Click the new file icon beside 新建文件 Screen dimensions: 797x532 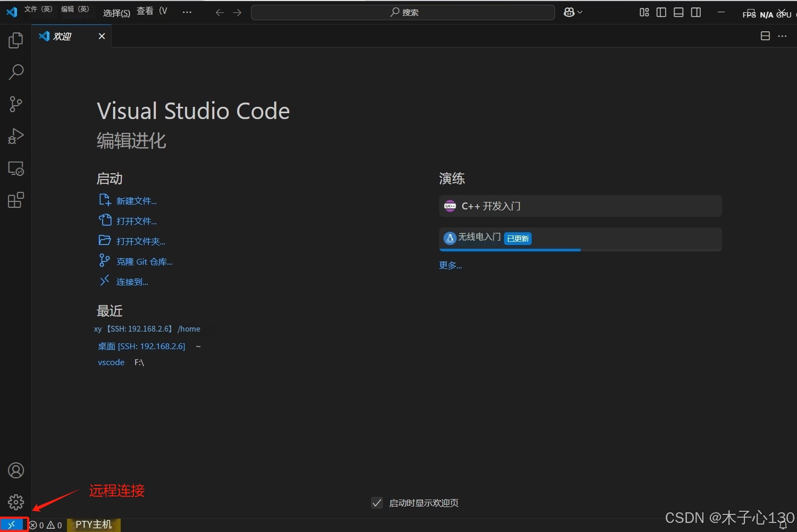[x=105, y=200]
